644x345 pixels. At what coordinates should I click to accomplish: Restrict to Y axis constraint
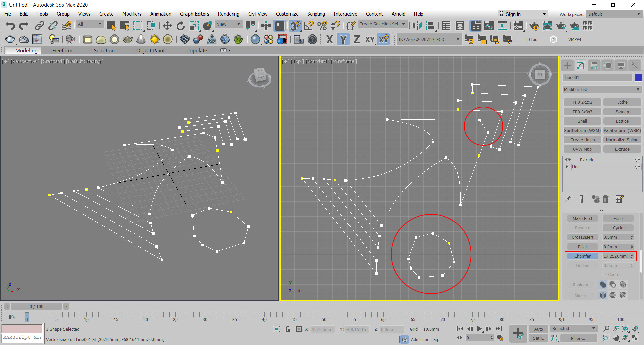pyautogui.click(x=343, y=39)
